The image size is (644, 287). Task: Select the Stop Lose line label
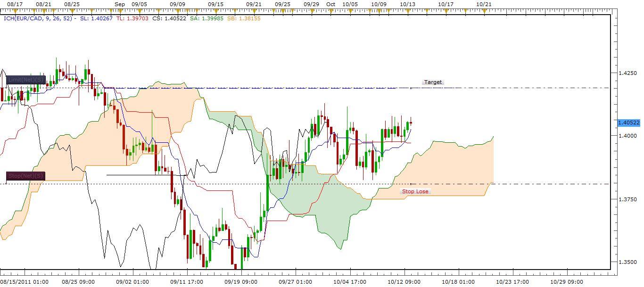[x=415, y=191]
